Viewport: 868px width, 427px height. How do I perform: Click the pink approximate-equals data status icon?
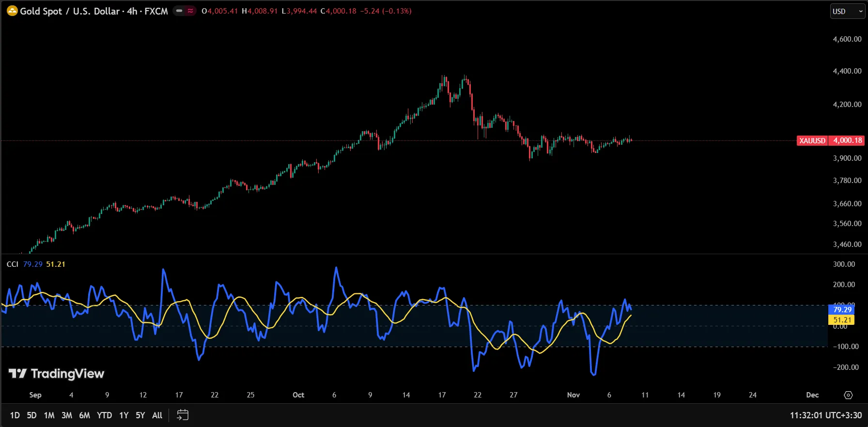pos(190,11)
